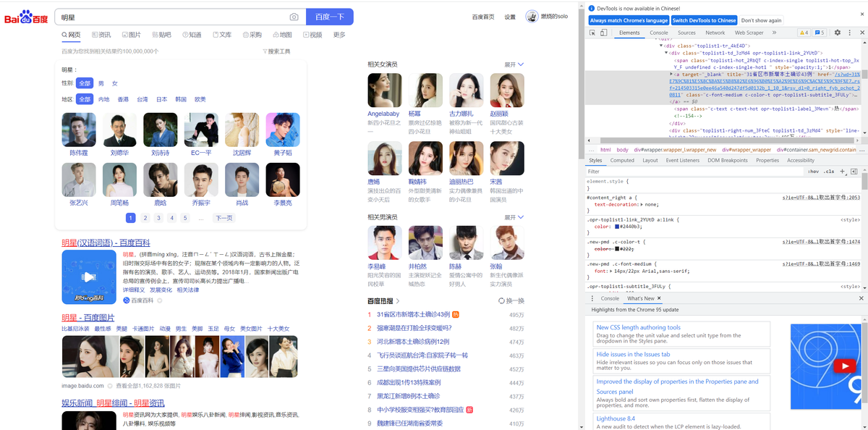Click the camera image-search icon in search box
Image resolution: width=868 pixels, height=430 pixels.
[x=294, y=17]
